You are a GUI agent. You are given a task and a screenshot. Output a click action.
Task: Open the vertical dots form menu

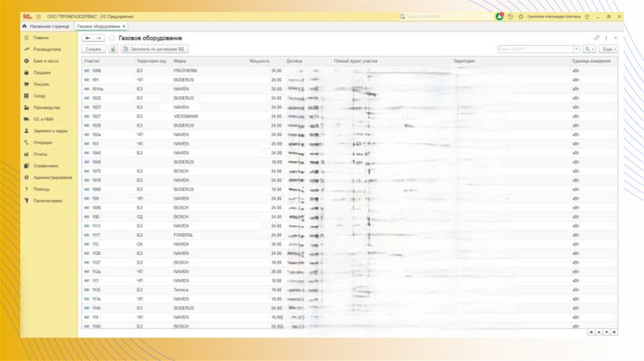tap(606, 38)
